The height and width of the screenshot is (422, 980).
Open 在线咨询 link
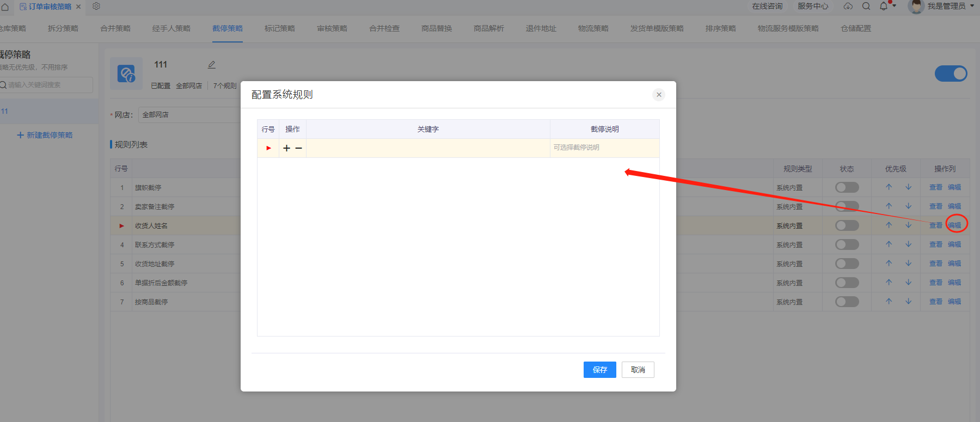[x=767, y=6]
